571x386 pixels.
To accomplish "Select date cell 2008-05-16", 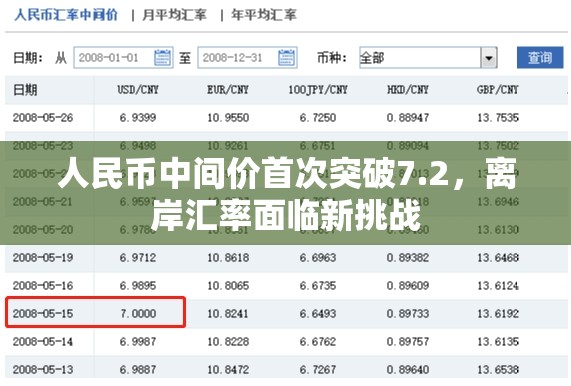I will tap(43, 286).
